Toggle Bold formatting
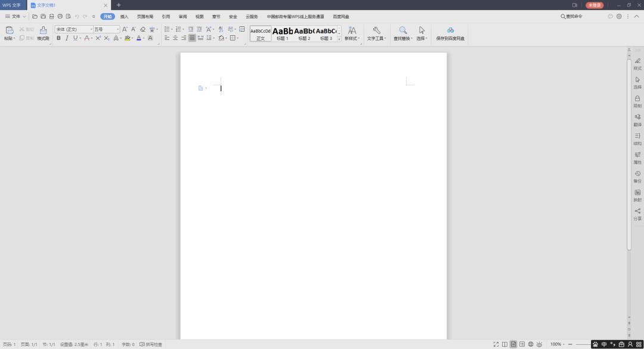 click(58, 38)
